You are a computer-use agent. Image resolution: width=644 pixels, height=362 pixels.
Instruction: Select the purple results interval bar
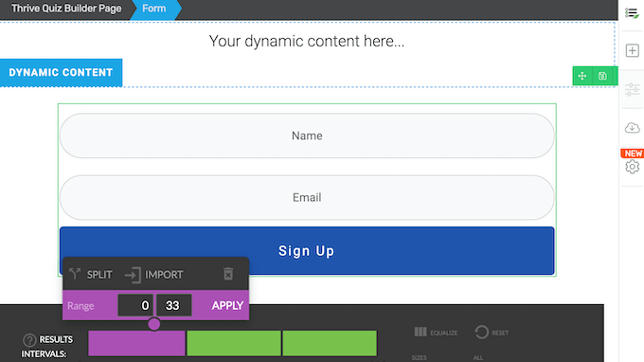pyautogui.click(x=136, y=343)
